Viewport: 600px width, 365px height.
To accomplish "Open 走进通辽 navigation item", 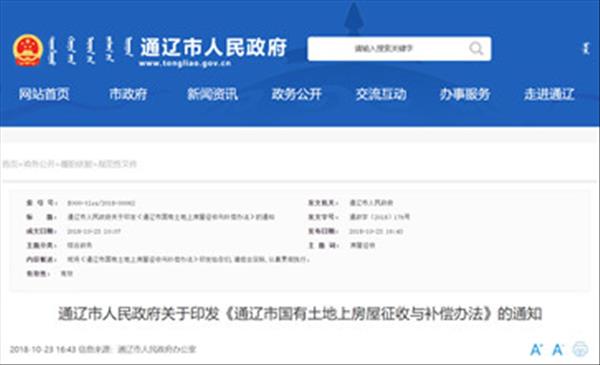I will (549, 94).
